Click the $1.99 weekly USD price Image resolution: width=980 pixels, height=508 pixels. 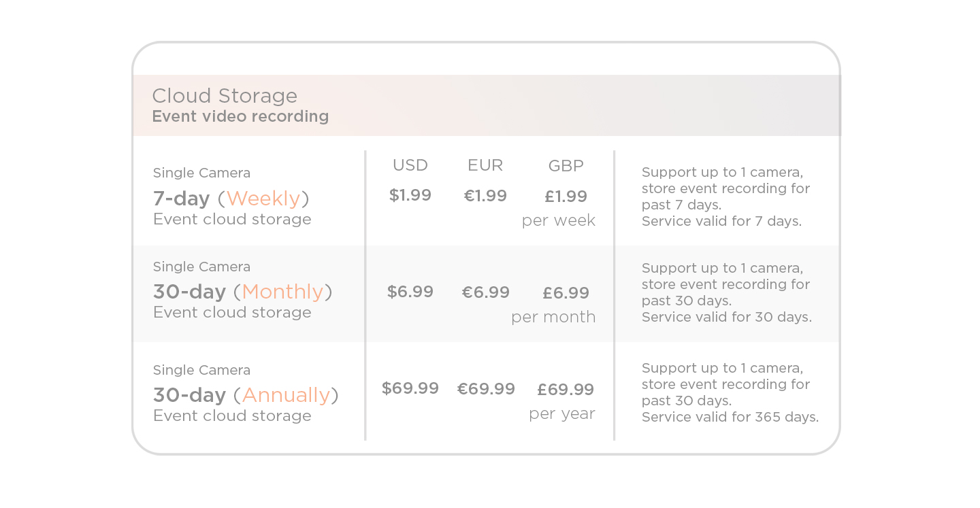pyautogui.click(x=410, y=195)
